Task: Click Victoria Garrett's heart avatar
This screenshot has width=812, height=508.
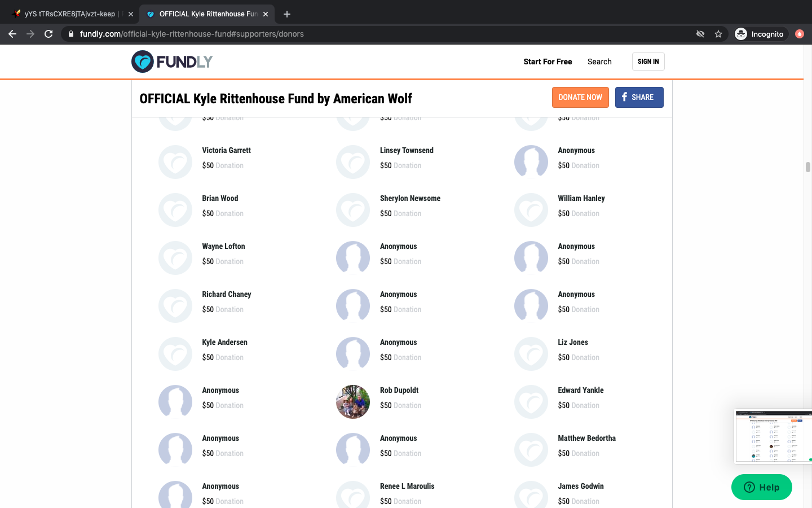Action: coord(175,162)
